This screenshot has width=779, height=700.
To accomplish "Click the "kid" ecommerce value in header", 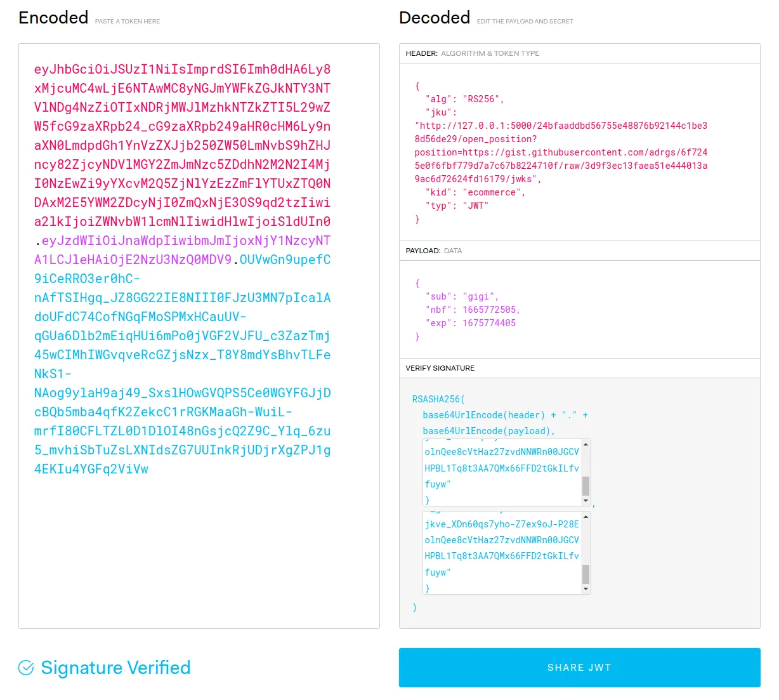I will point(493,192).
